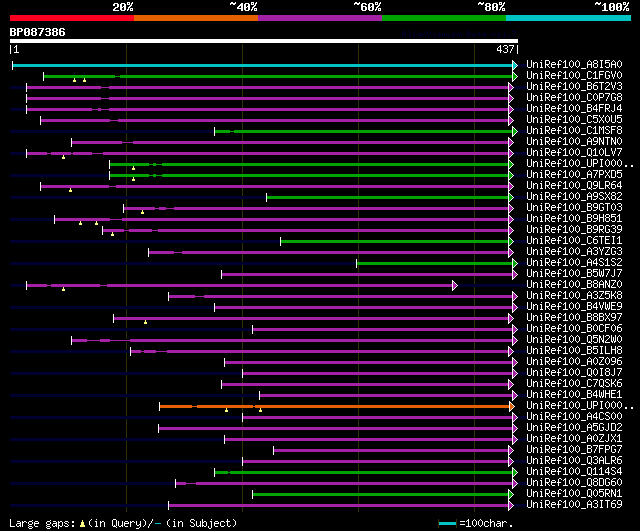
Task: Click the UniRef100_Q10LV7 label
Action: (x=574, y=153)
